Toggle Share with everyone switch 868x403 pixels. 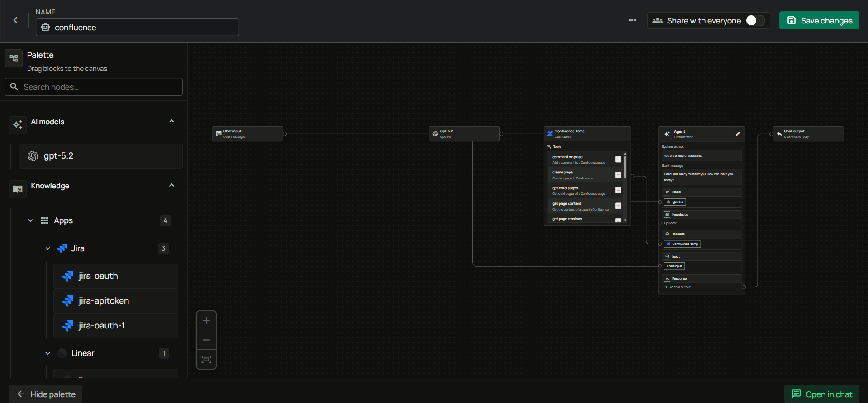click(755, 20)
